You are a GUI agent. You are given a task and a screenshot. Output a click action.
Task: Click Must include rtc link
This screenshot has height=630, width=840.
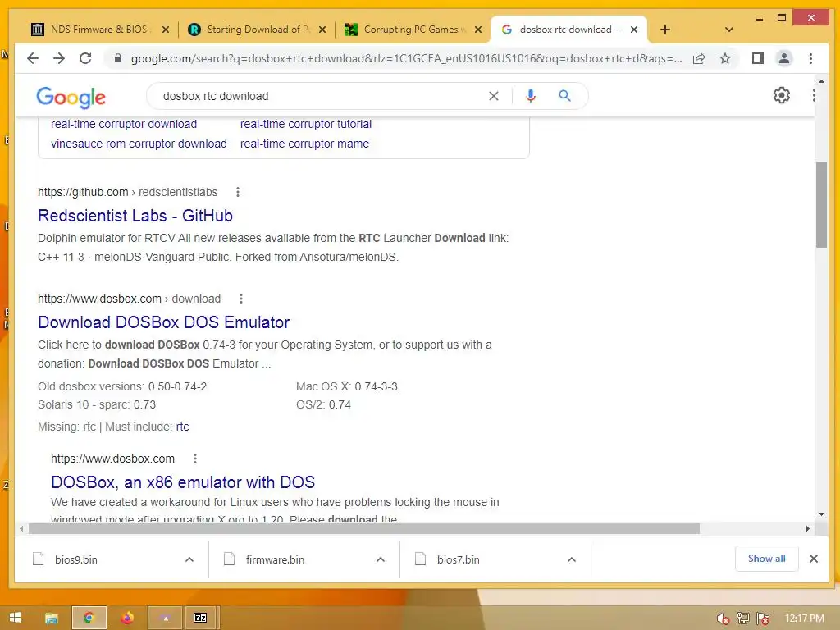[x=182, y=427]
